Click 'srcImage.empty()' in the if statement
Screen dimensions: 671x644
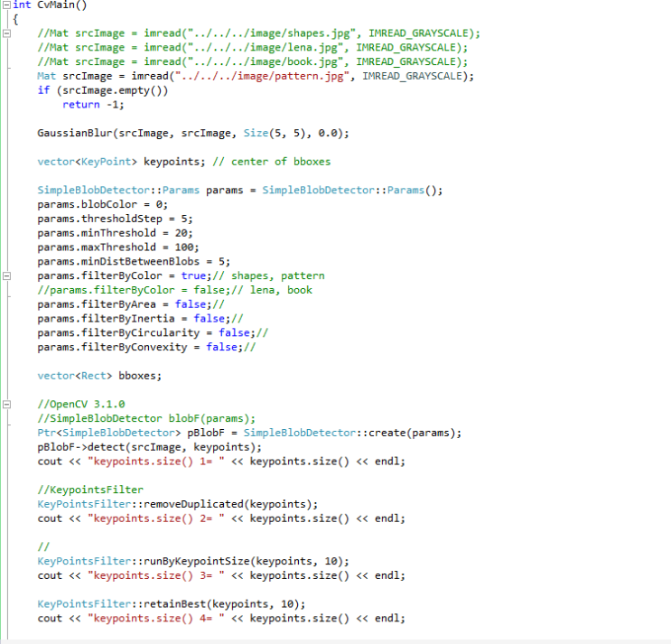[112, 90]
